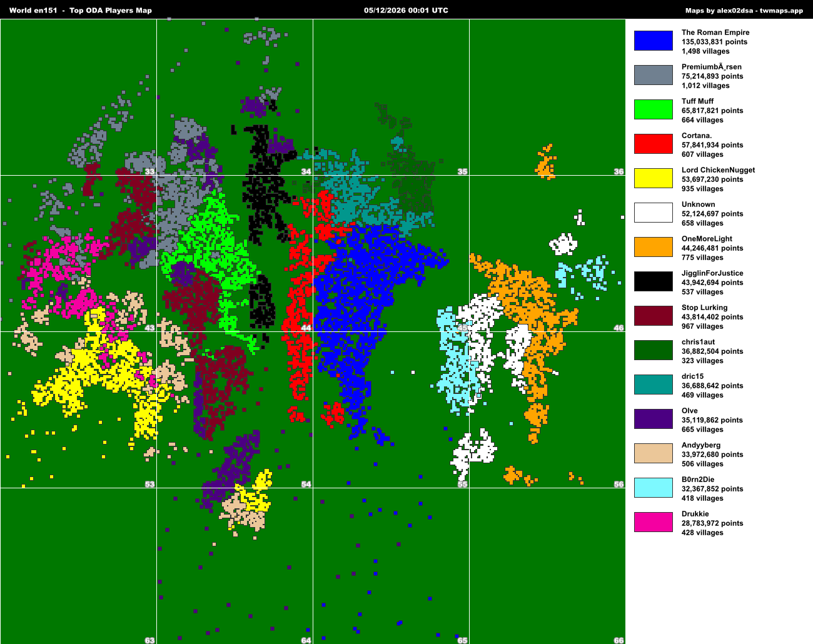Click OneMoreLight's orange legend swatch
Viewport: 813px width, 644px height.
pos(654,247)
